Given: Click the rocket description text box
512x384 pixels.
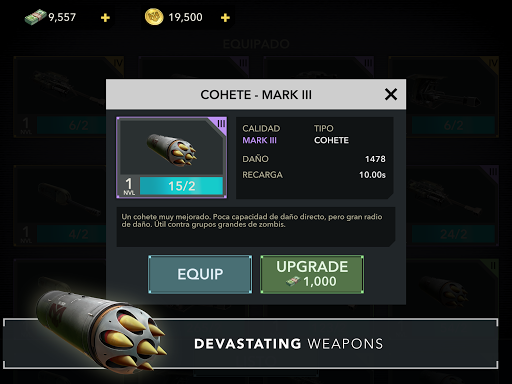Looking at the screenshot, I should tap(256, 227).
